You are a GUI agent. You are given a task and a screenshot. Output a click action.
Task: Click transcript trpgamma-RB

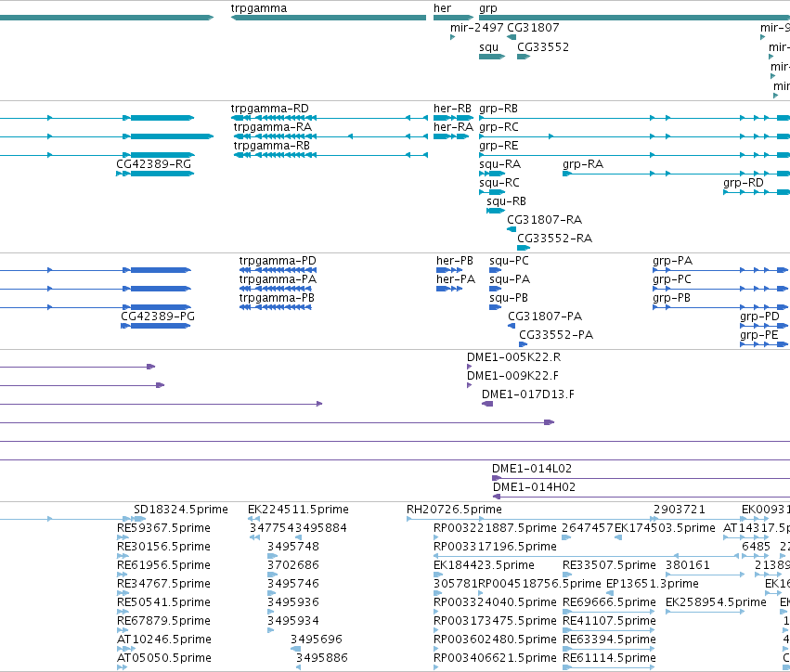point(272,146)
